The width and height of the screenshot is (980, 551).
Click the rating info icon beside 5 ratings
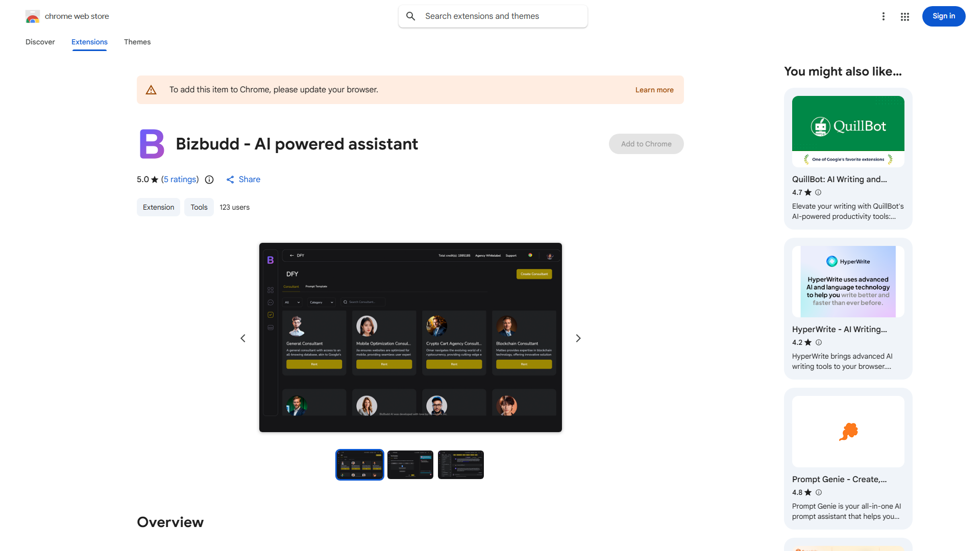pos(209,180)
